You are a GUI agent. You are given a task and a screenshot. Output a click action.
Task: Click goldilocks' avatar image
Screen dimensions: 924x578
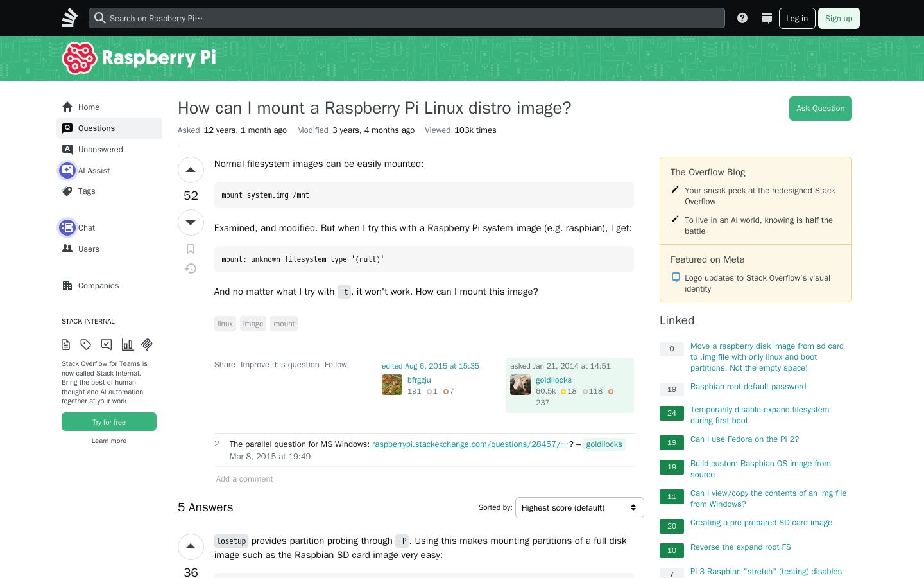(x=520, y=385)
